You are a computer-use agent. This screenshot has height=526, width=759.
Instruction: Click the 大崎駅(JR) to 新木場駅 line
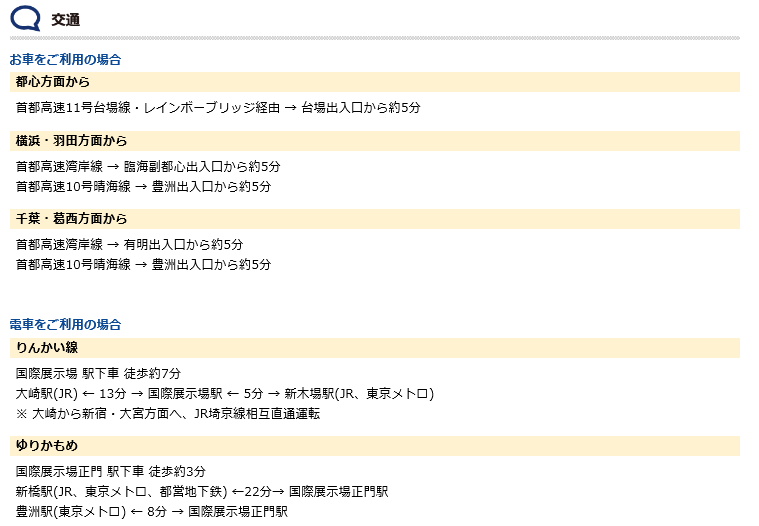pyautogui.click(x=225, y=393)
